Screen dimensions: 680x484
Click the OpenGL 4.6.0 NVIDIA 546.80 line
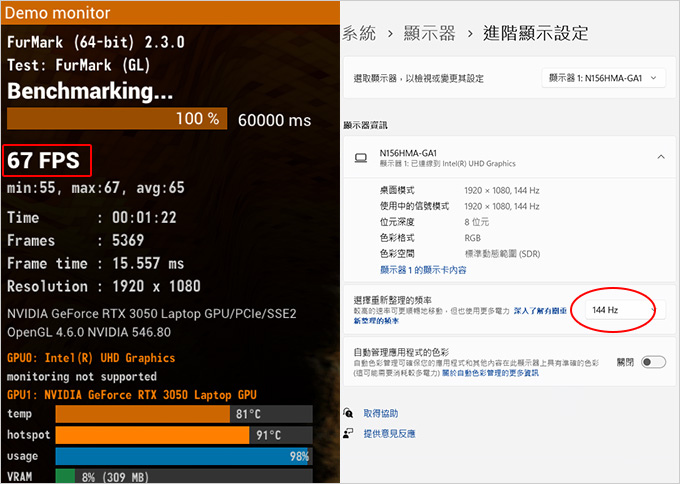coord(89,332)
